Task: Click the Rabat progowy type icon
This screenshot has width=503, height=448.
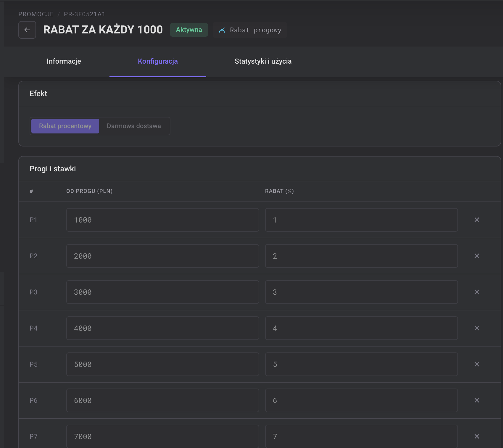Action: [x=222, y=30]
